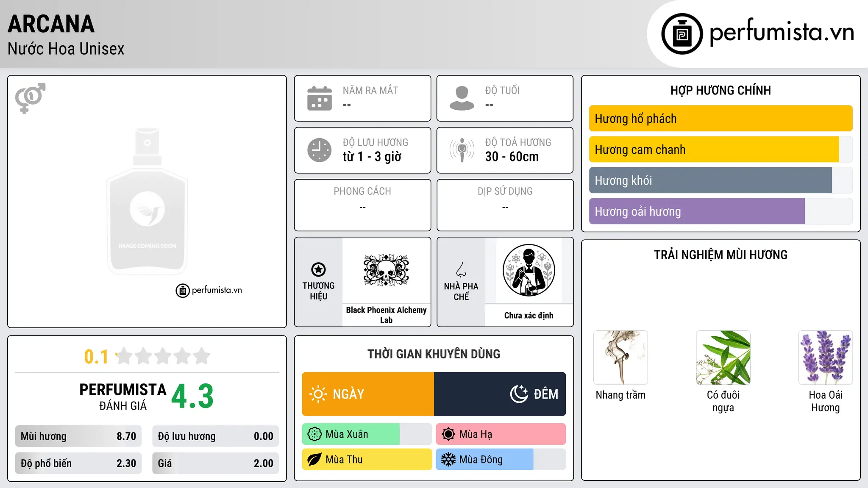Click the Độ phổ biến 2.30 score row
The width and height of the screenshot is (868, 488).
78,463
